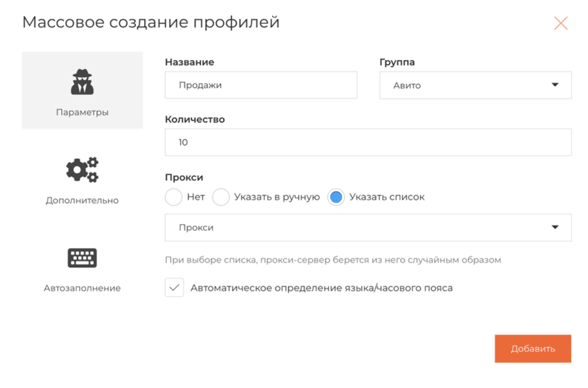Click the Название field containing Продажи

point(261,85)
